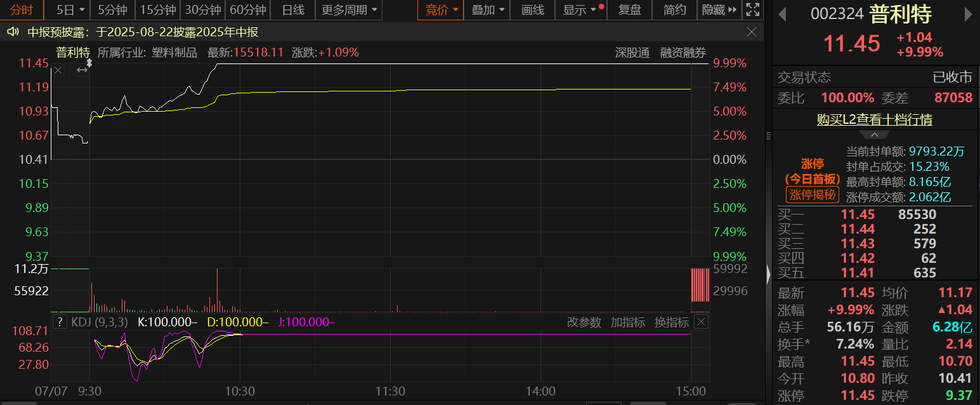Close the 中报预披露 notice bar
The height and width of the screenshot is (405, 980).
pos(752,32)
